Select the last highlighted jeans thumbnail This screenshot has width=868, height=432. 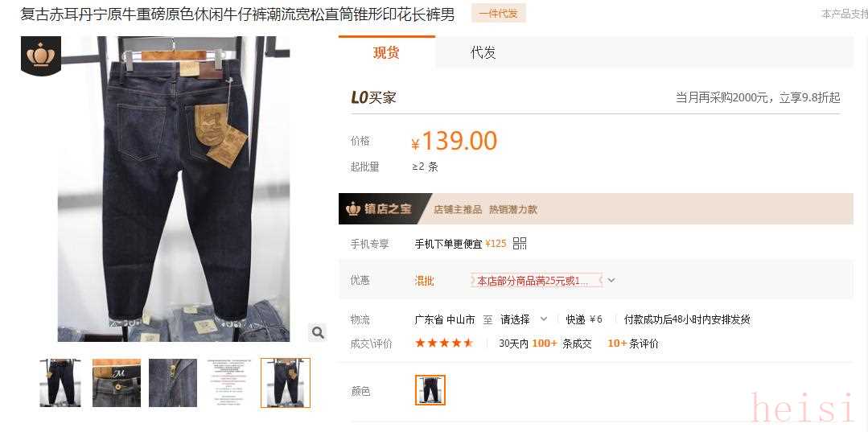[286, 383]
